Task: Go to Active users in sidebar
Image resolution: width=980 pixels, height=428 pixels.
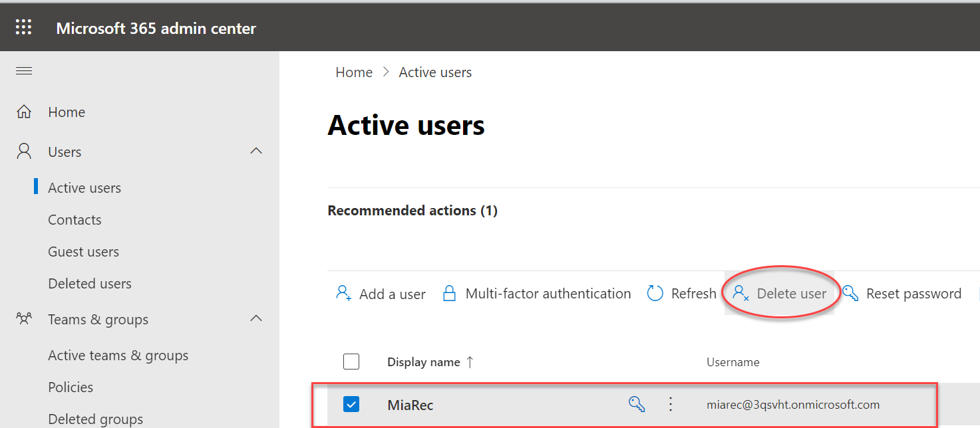Action: (x=84, y=188)
